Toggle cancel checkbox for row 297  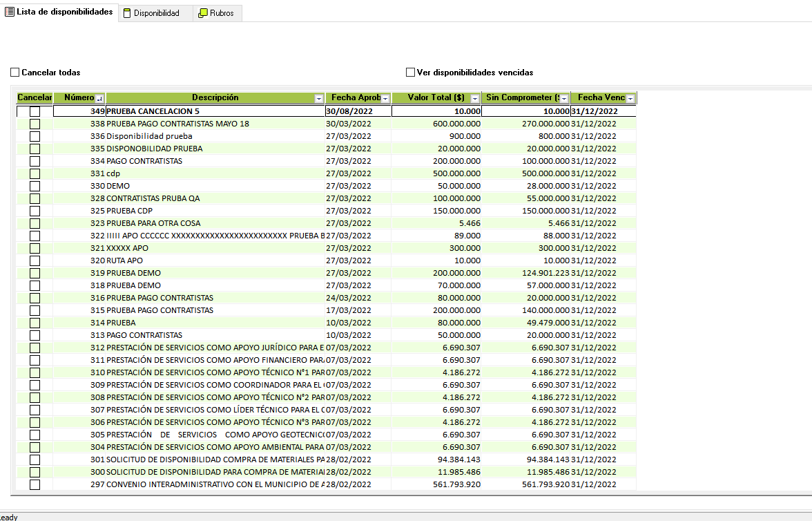[x=35, y=484]
